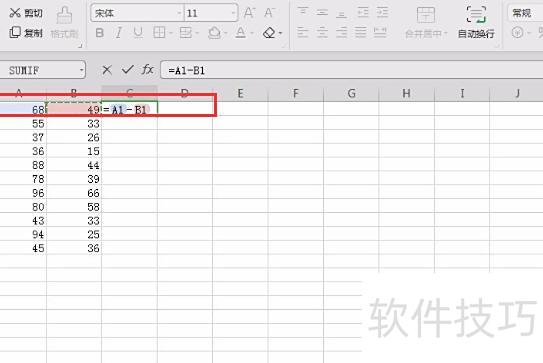
Task: Click cell containing 49
Action: pos(74,110)
